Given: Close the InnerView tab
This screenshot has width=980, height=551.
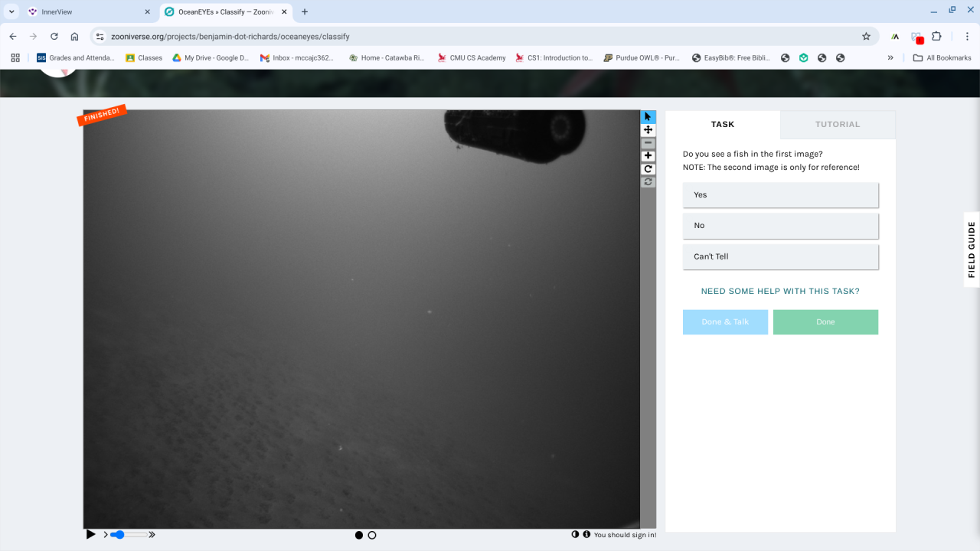Looking at the screenshot, I should (x=148, y=11).
